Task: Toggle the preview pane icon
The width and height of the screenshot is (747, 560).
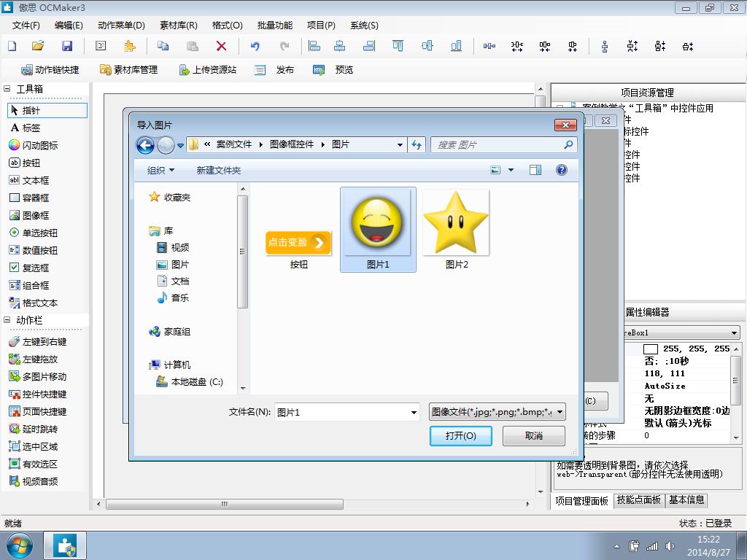Action: point(535,170)
